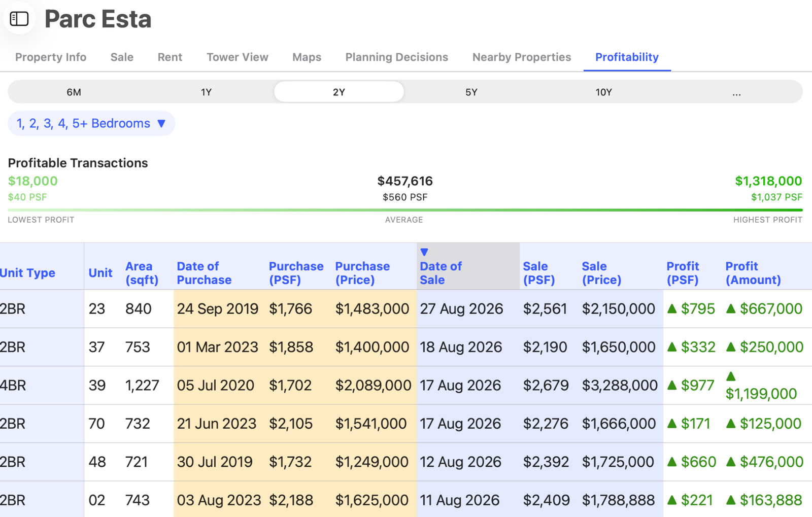Image resolution: width=812 pixels, height=517 pixels.
Task: Click the $40 PSF lowest profit label
Action: coord(27,197)
